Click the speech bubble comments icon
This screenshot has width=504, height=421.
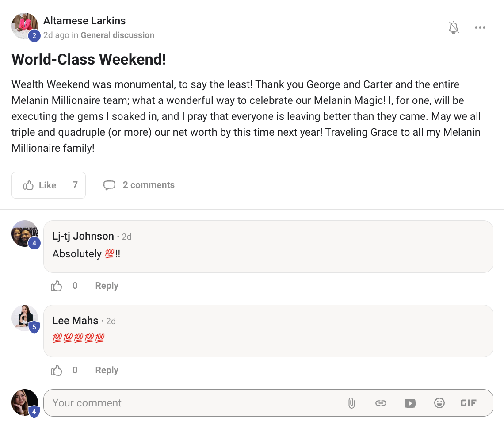point(109,185)
